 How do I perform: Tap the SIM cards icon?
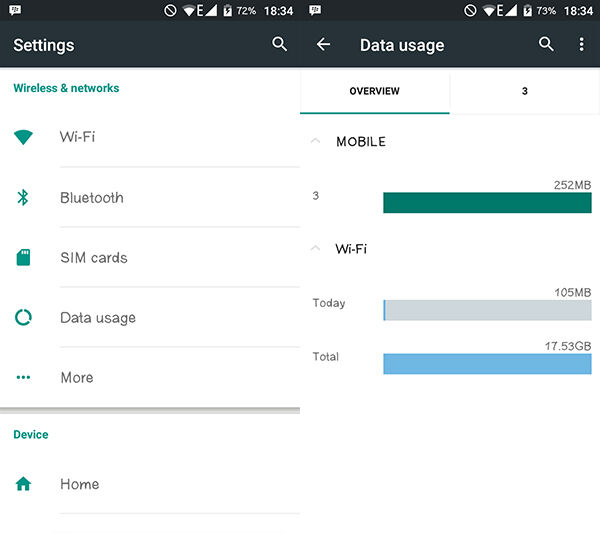pyautogui.click(x=23, y=257)
